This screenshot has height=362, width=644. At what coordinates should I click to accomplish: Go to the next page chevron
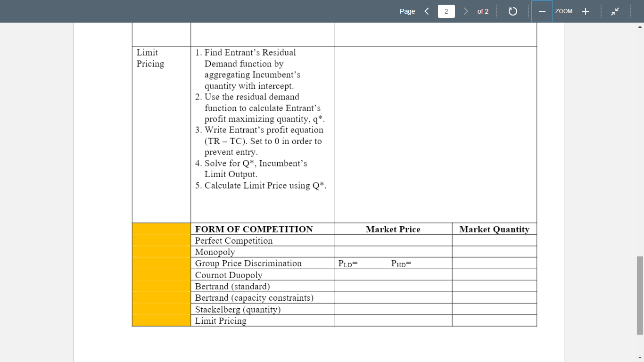pos(465,11)
